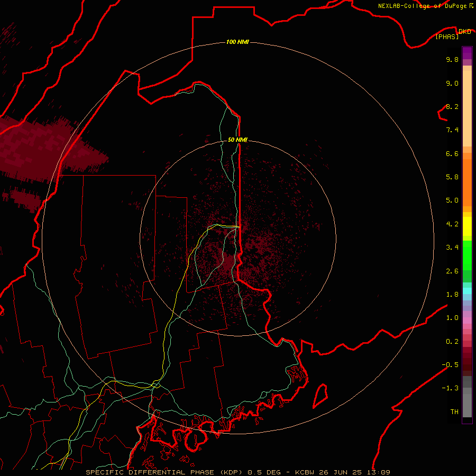Click the 7.4 scale value
Screen dimensions: 476x476
(x=452, y=130)
